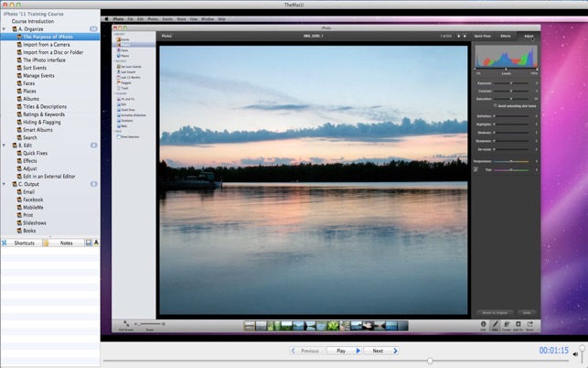Image resolution: width=588 pixels, height=368 pixels.
Task: Click the eyedropper icon beside Tint
Action: (x=476, y=169)
